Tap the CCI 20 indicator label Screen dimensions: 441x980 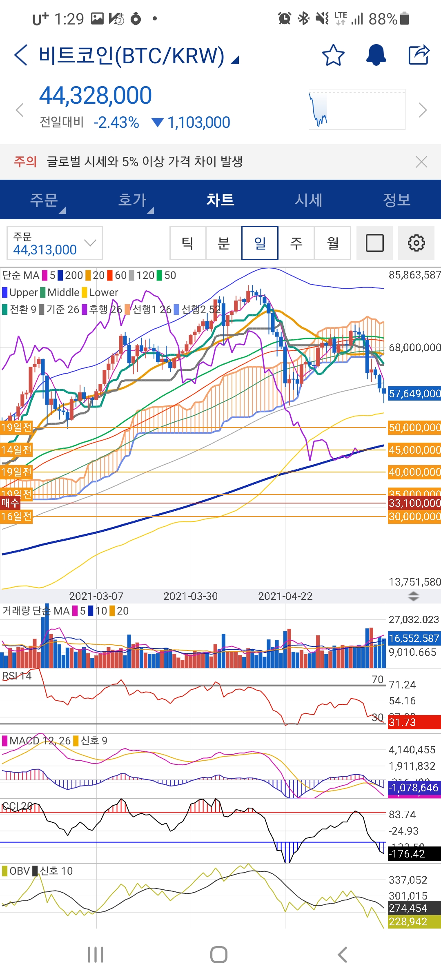coord(17,806)
